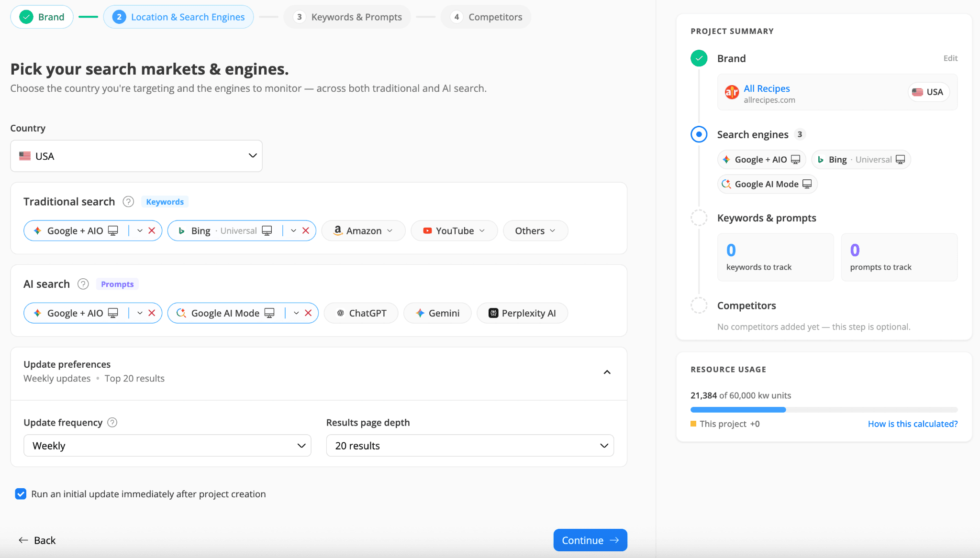Open Traditional search help tooltip icon
Screen dimensions: 980x558
point(128,202)
